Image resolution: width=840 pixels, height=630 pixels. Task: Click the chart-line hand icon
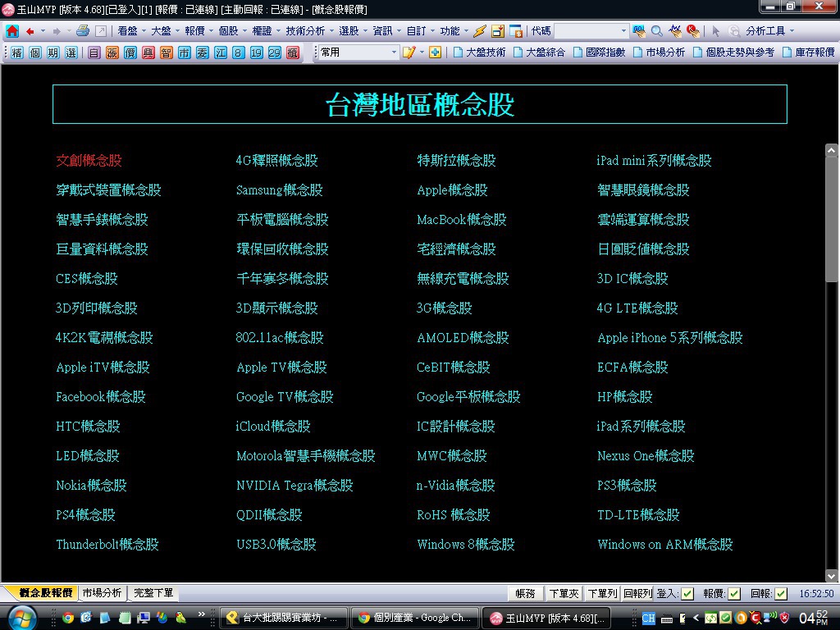coord(675,31)
